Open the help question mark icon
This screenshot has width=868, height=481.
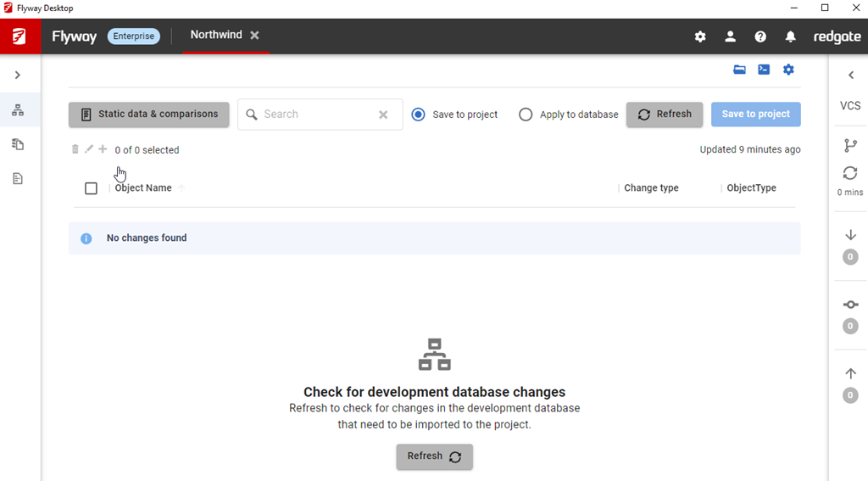pos(760,36)
